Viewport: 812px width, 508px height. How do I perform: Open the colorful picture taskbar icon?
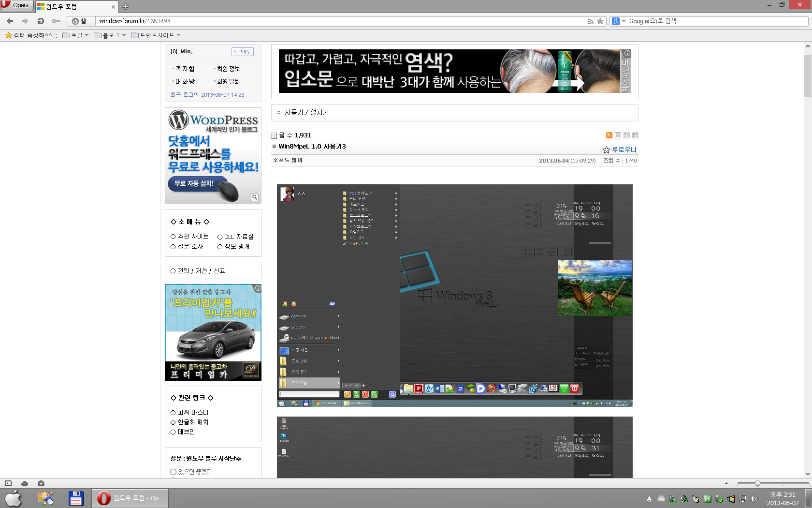coord(45,498)
